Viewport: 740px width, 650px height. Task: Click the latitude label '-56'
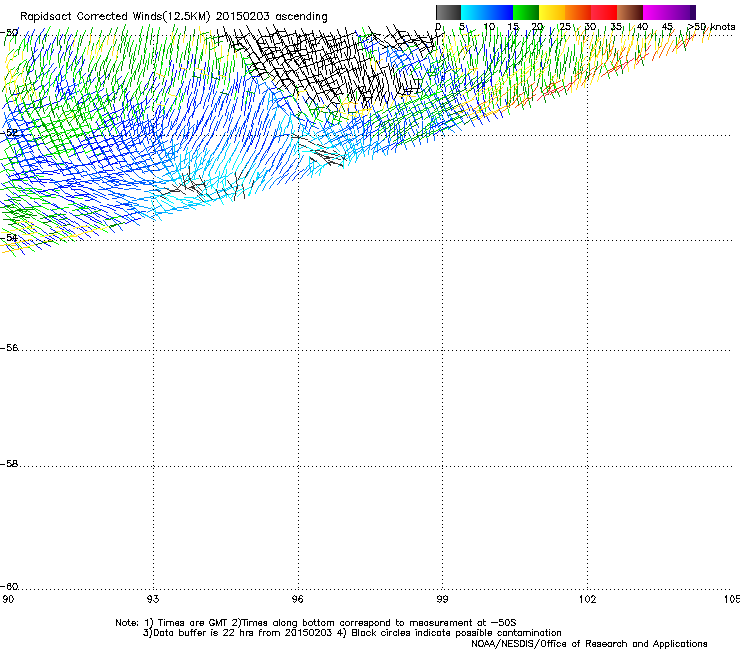(x=9, y=348)
